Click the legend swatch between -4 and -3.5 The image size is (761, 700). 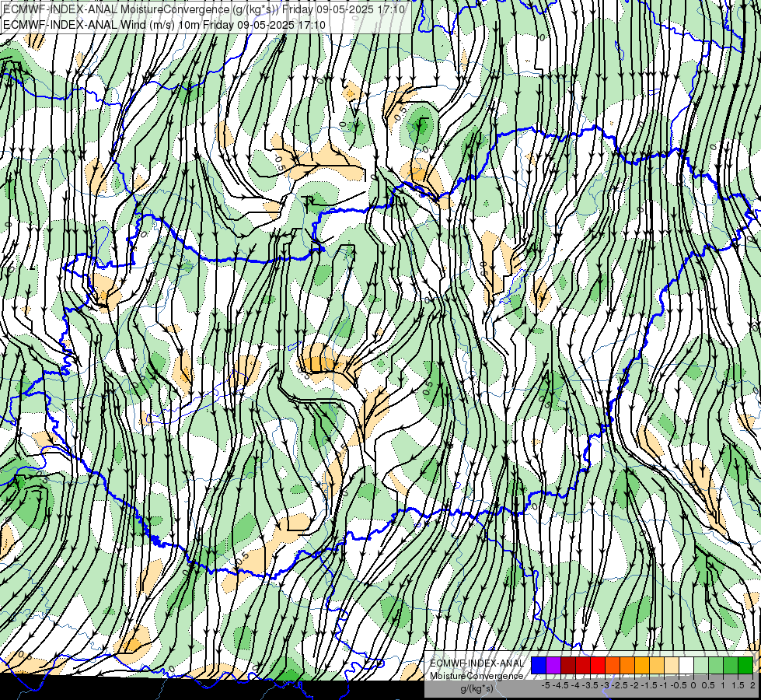(583, 665)
